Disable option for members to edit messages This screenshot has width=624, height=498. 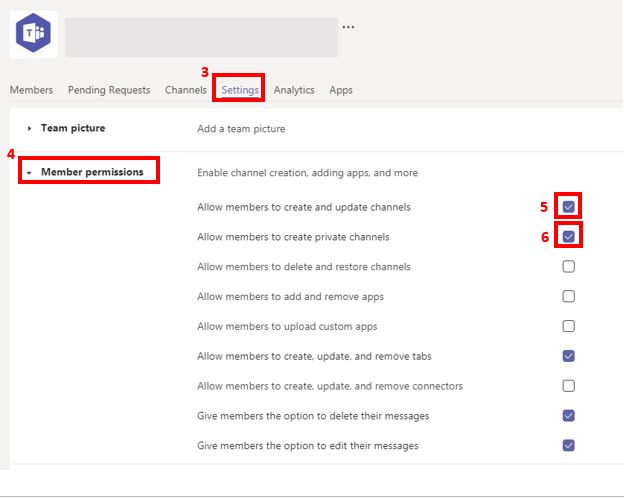(568, 445)
